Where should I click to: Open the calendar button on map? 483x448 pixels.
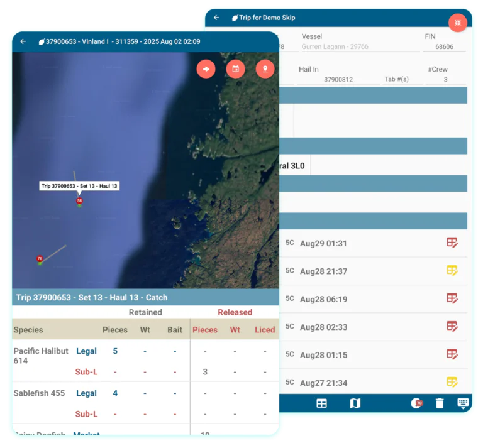[236, 68]
